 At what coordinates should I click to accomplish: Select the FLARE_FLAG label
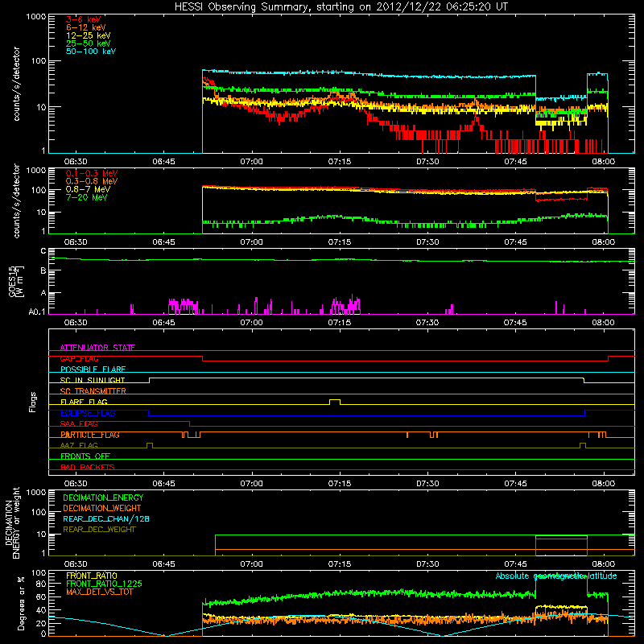(84, 402)
